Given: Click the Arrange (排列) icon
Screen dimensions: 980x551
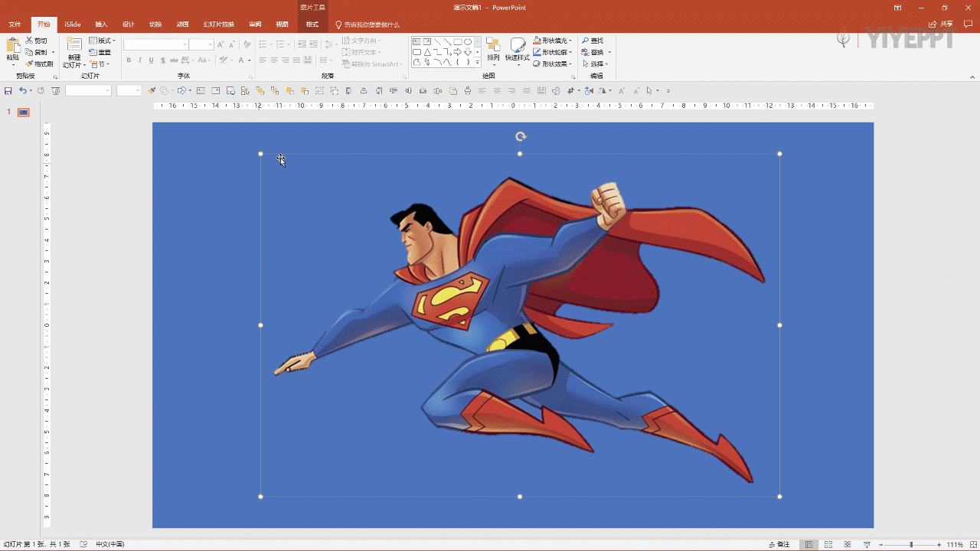Looking at the screenshot, I should tap(493, 45).
